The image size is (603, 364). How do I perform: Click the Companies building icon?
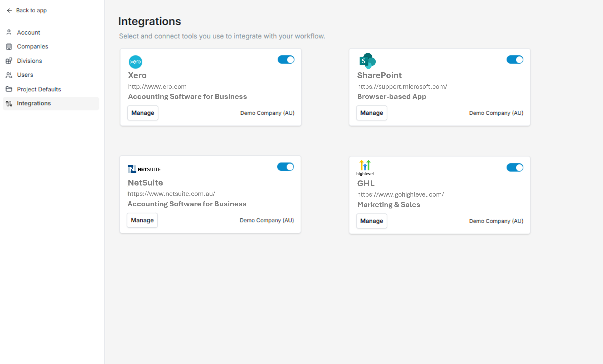point(9,46)
